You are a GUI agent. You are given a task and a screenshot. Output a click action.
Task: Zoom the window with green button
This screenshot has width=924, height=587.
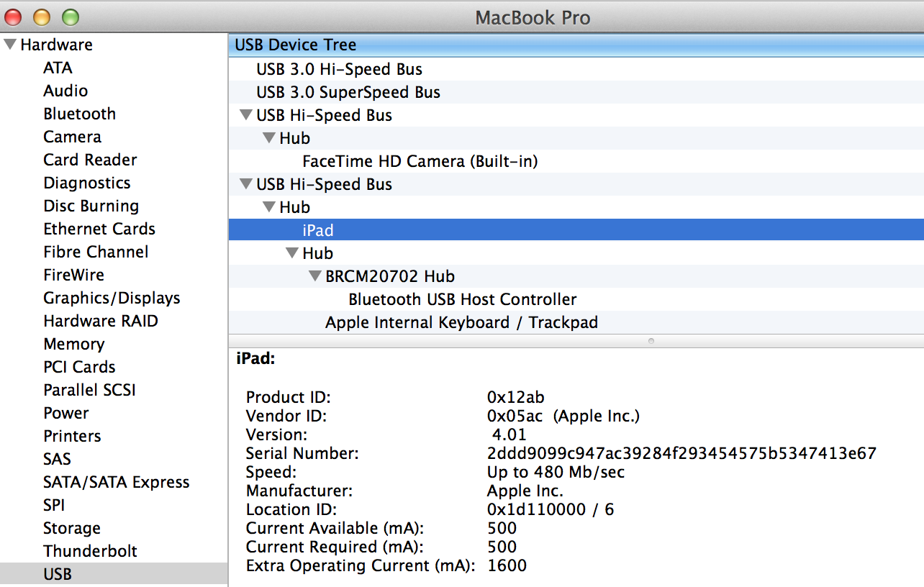70,17
